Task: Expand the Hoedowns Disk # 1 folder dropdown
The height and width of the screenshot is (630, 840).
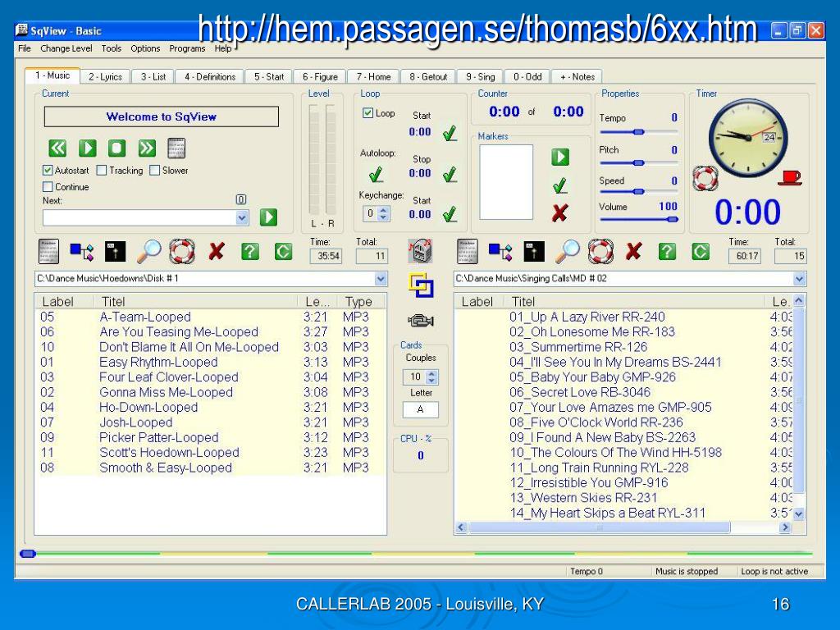Action: [381, 279]
